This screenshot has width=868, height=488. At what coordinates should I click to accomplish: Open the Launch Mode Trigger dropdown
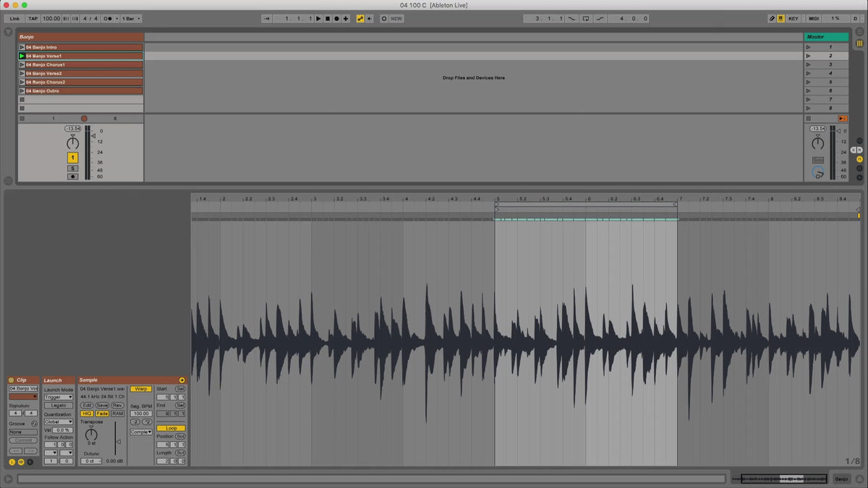pos(59,397)
